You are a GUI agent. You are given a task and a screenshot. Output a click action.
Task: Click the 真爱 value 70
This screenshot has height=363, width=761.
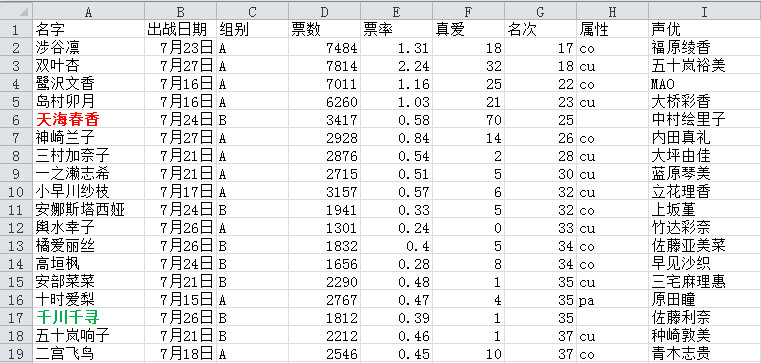pos(469,119)
